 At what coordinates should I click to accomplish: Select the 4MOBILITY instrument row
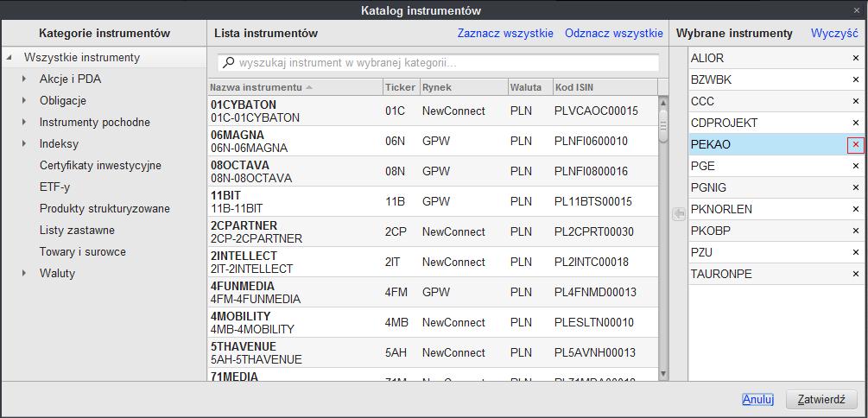tap(433, 322)
